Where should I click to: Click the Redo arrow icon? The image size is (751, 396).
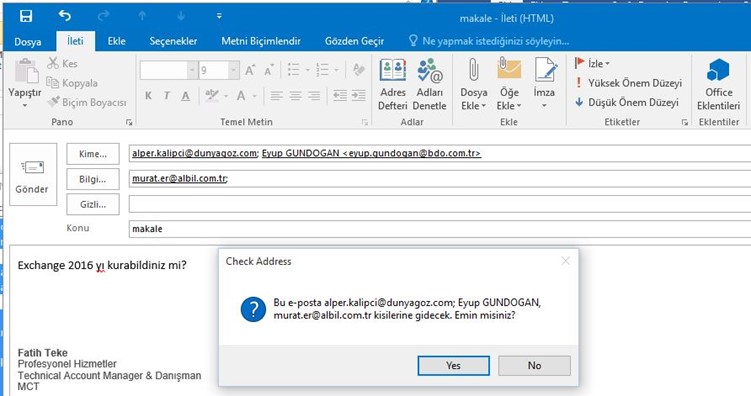103,16
